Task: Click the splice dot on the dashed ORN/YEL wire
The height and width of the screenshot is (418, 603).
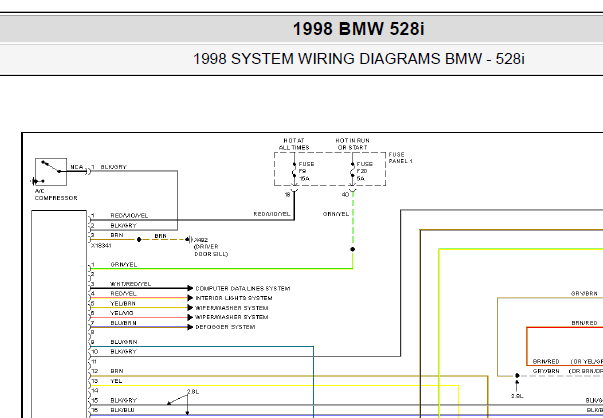Action: (353, 249)
